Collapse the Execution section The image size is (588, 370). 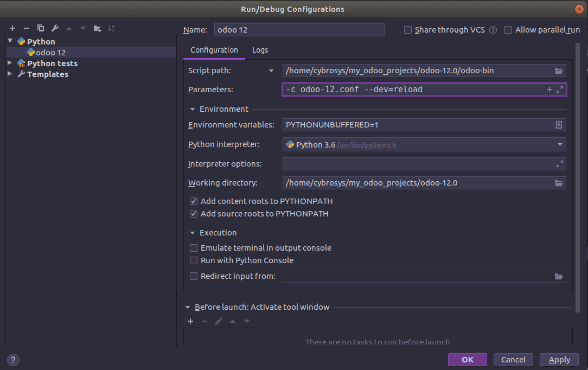coord(193,233)
